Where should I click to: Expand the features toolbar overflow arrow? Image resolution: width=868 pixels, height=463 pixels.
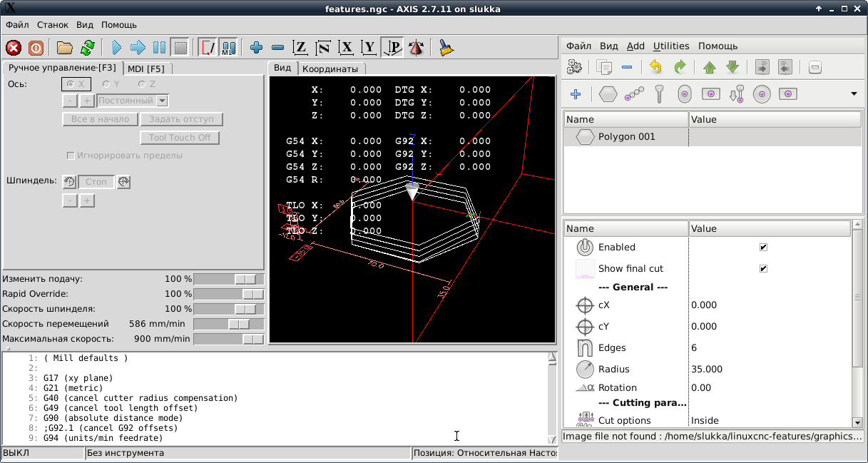click(854, 93)
